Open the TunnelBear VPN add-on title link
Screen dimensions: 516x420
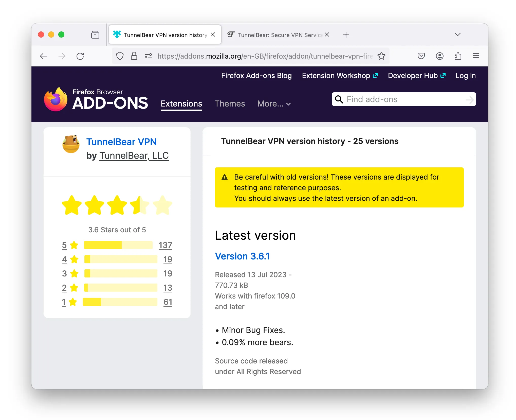(121, 142)
